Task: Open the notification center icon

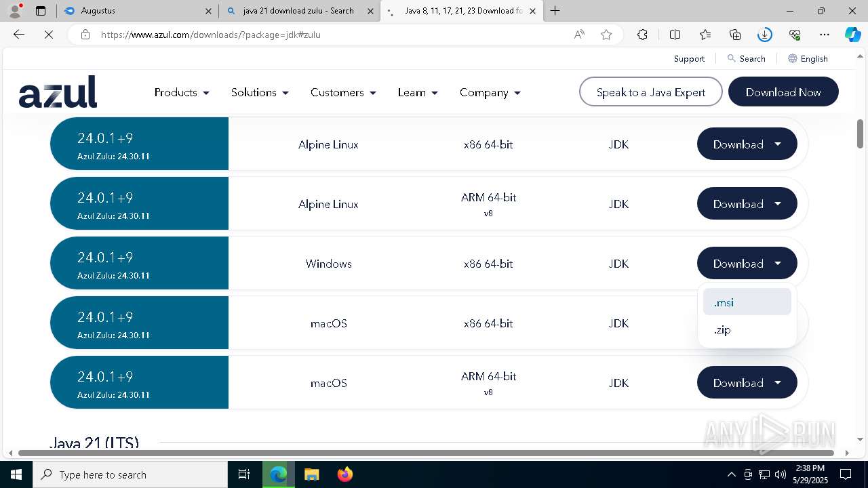Action: tap(846, 474)
